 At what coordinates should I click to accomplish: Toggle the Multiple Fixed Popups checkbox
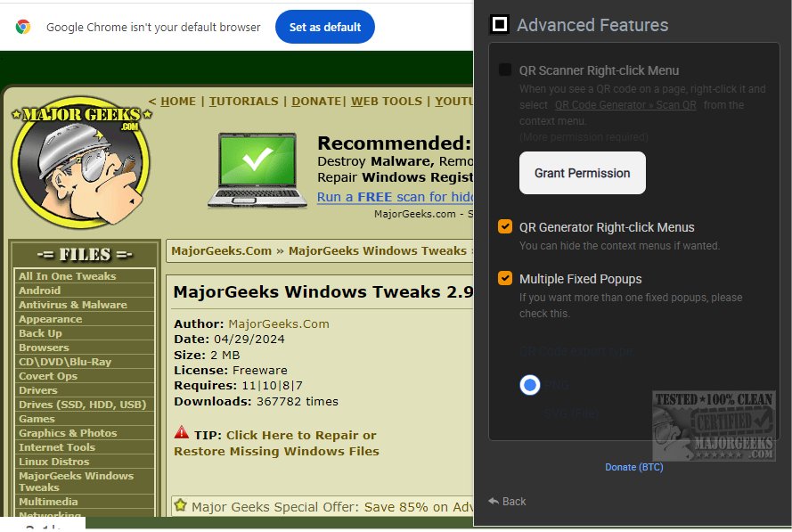click(x=504, y=278)
